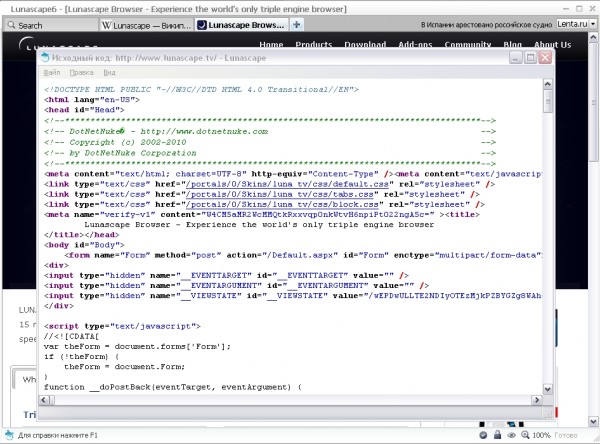This screenshot has width=600, height=444.
Task: Click the '<head id="Head">' source line
Action: (84, 110)
